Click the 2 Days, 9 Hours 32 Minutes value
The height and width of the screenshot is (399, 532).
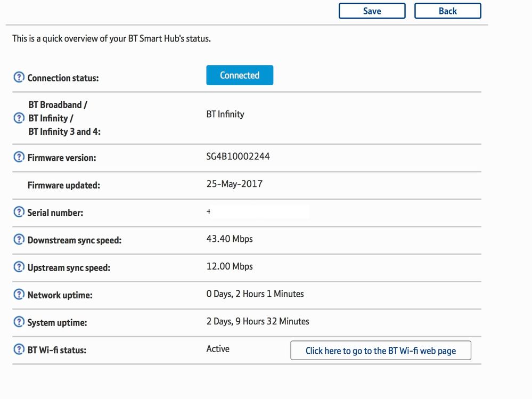[x=258, y=321]
